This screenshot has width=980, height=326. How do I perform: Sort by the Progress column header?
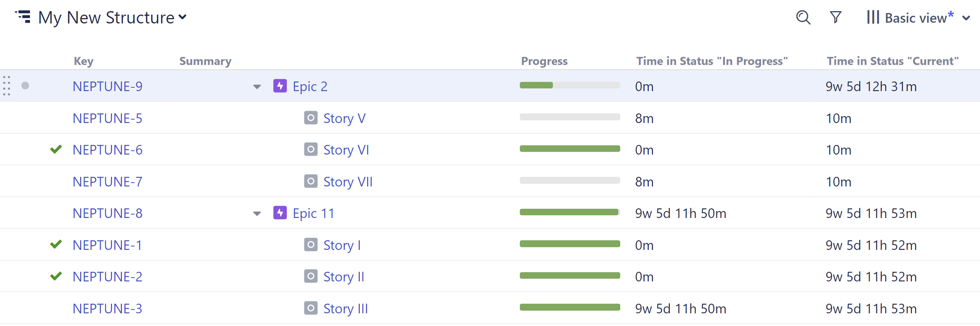(544, 61)
